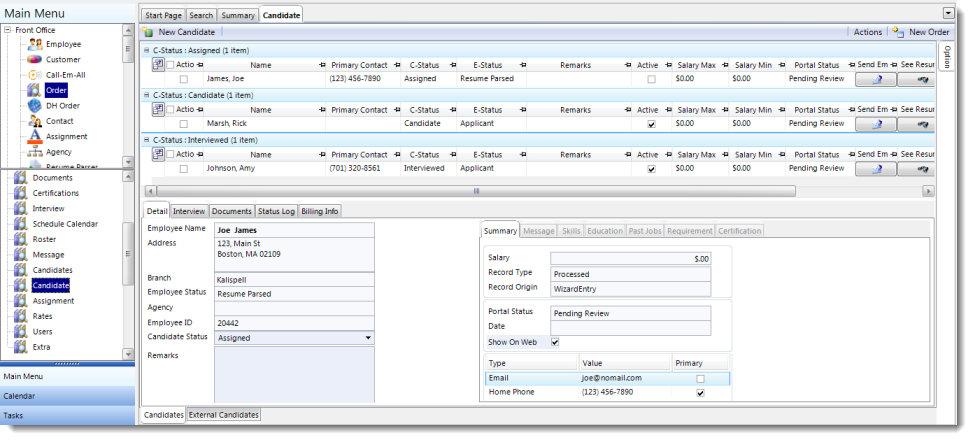Collapse the Front Office tree node
The height and width of the screenshot is (440, 972).
[x=8, y=30]
